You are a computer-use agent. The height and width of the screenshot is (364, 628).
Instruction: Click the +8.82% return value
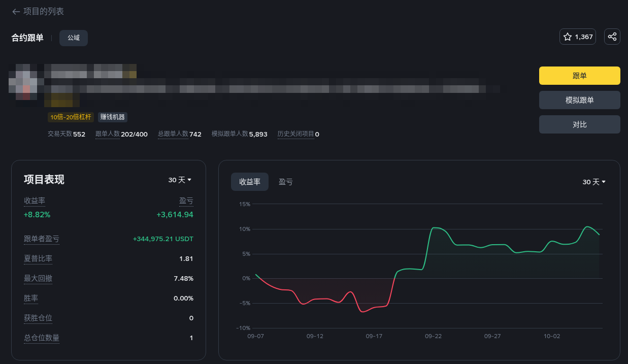[37, 214]
